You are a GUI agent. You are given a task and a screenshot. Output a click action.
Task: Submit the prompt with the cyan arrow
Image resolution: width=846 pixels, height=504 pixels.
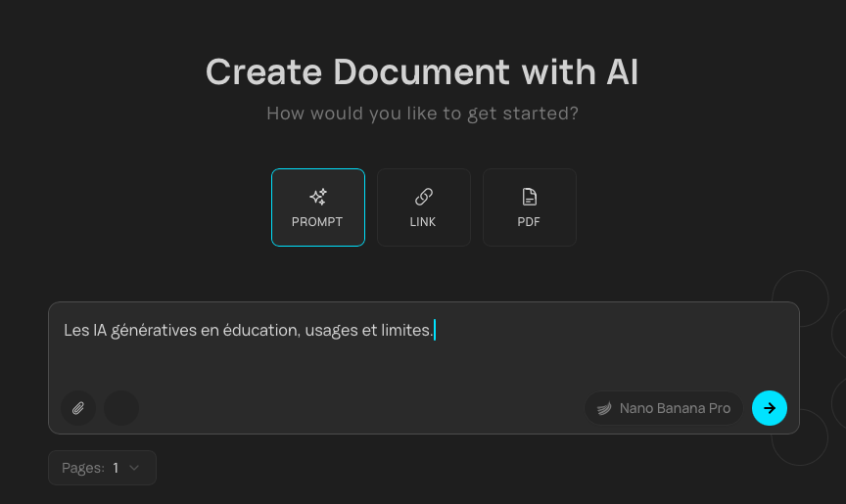pos(769,408)
